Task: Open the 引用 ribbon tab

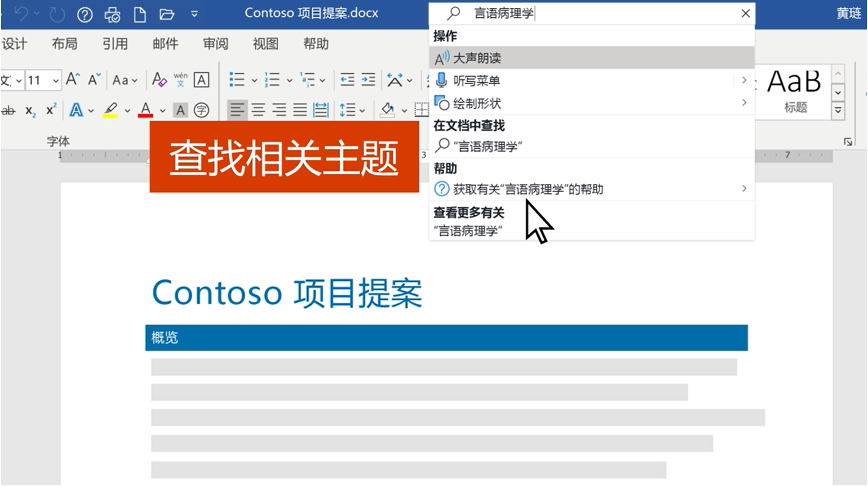Action: click(114, 44)
